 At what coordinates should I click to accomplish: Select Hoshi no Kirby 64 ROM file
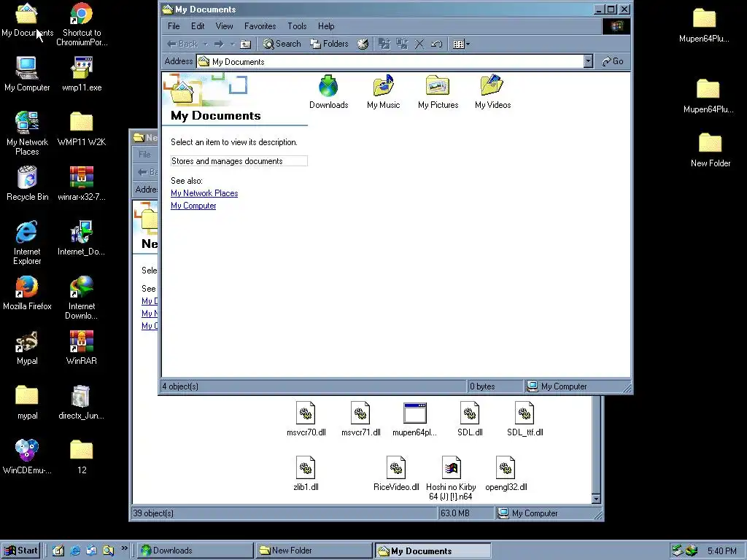coord(451,478)
